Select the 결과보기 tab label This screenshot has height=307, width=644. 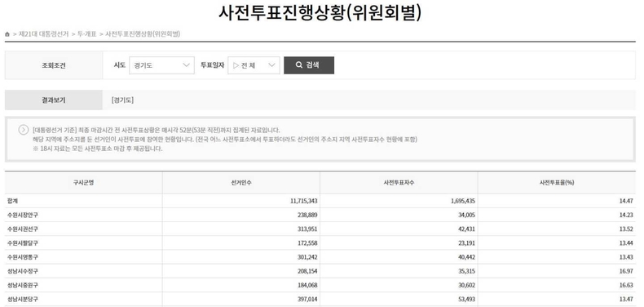(x=53, y=100)
